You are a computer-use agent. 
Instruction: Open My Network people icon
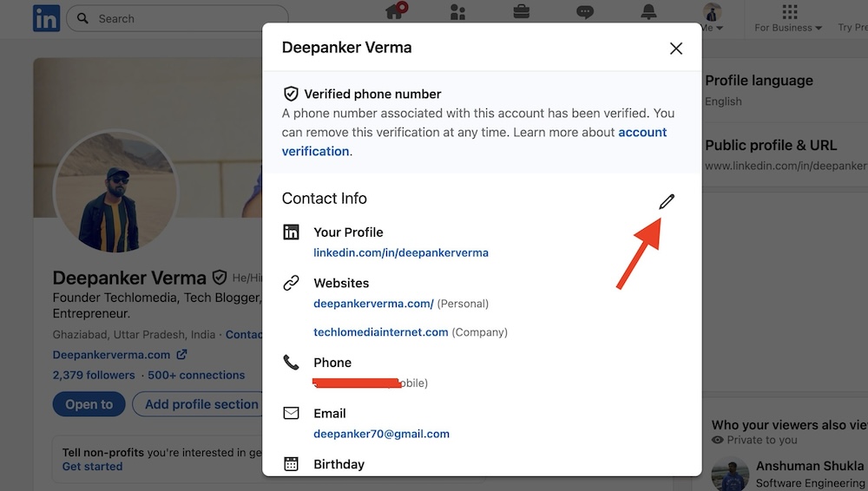[457, 11]
